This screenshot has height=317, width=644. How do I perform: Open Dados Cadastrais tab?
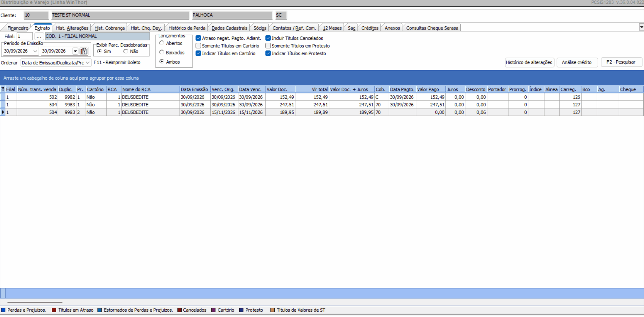[229, 28]
